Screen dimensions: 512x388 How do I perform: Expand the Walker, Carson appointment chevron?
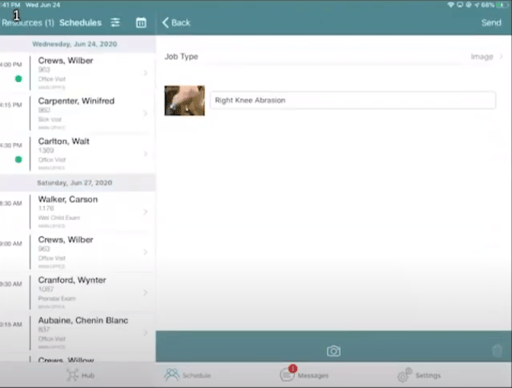tap(145, 212)
